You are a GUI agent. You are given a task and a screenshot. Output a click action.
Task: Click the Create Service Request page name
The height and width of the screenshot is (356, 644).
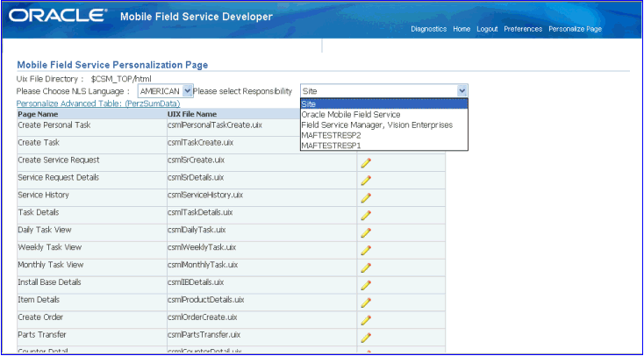pyautogui.click(x=58, y=160)
